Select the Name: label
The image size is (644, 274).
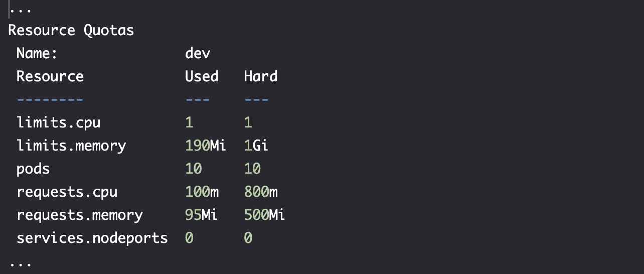(37, 53)
